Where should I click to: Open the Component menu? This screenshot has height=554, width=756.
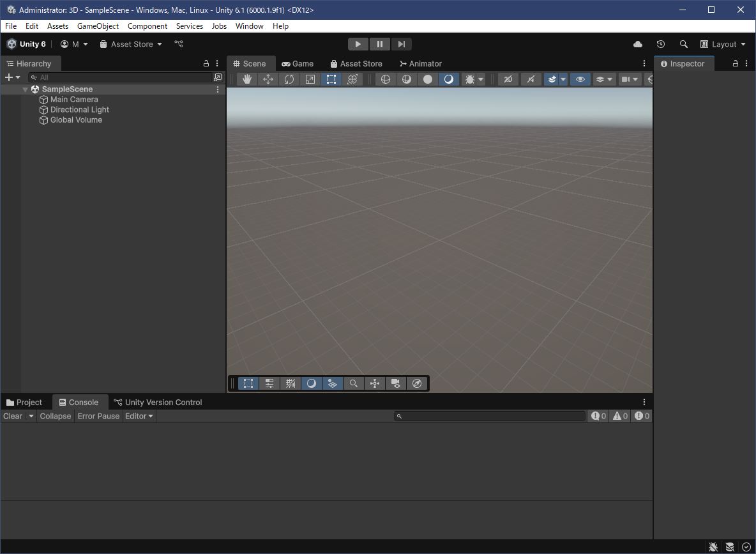coord(147,26)
